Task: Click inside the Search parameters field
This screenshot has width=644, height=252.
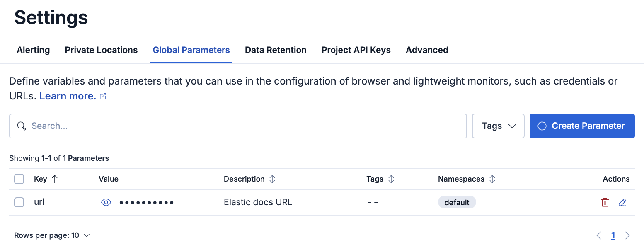Action: coord(166,126)
